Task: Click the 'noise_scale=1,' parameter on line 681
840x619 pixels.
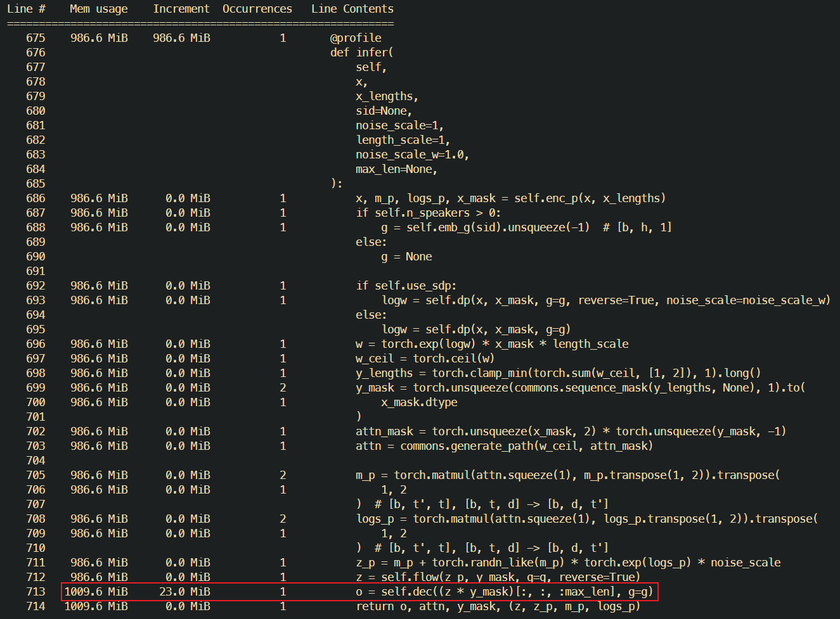Action: click(x=400, y=125)
